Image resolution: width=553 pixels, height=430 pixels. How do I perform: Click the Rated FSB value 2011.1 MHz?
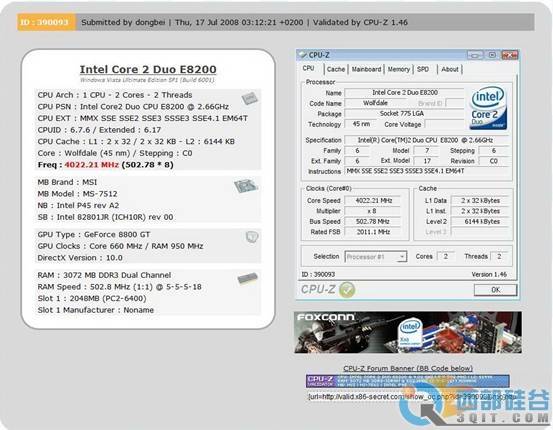(372, 232)
